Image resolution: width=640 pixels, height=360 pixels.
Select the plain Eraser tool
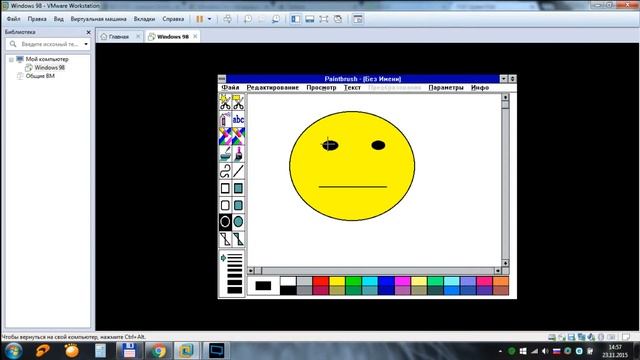point(238,136)
